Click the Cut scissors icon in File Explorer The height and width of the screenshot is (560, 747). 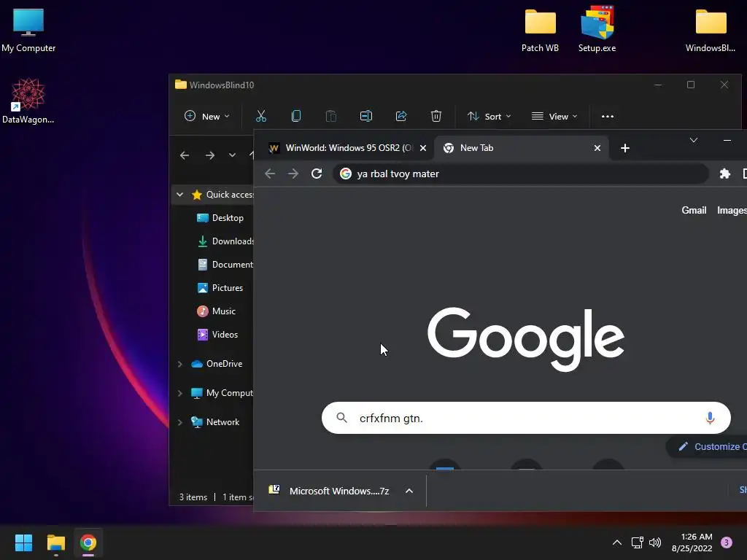click(261, 116)
